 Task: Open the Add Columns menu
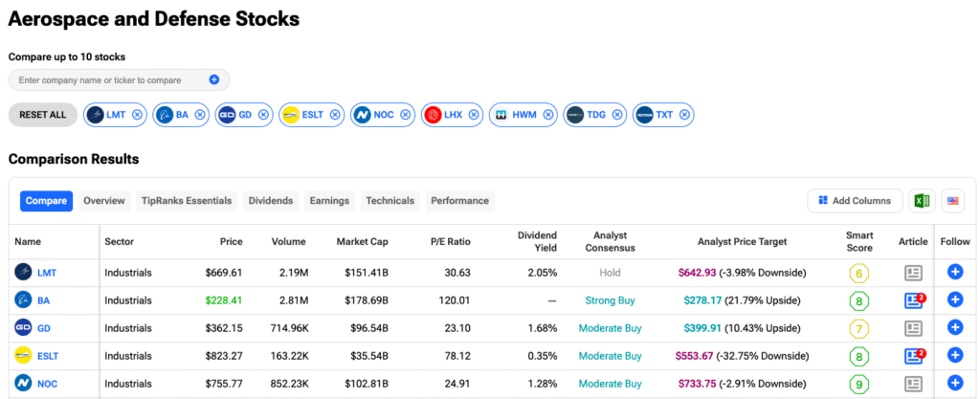pyautogui.click(x=855, y=201)
